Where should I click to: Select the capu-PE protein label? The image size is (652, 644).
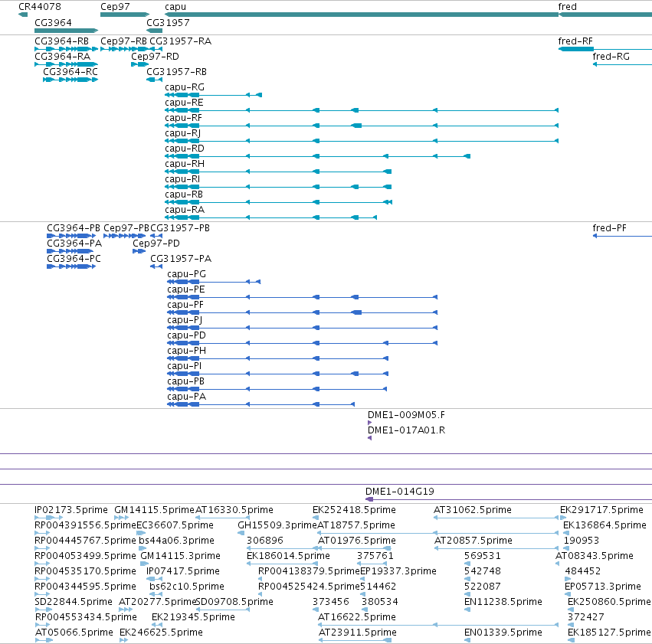click(x=186, y=289)
